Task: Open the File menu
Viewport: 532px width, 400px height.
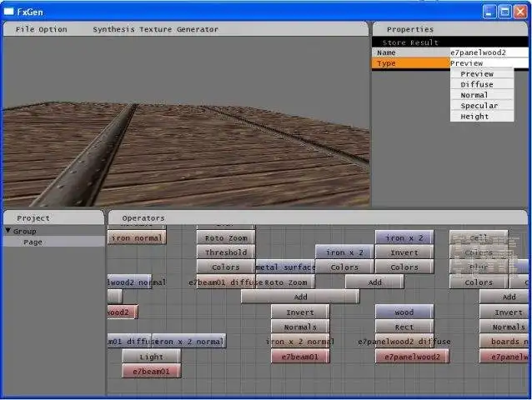Action: tap(25, 29)
